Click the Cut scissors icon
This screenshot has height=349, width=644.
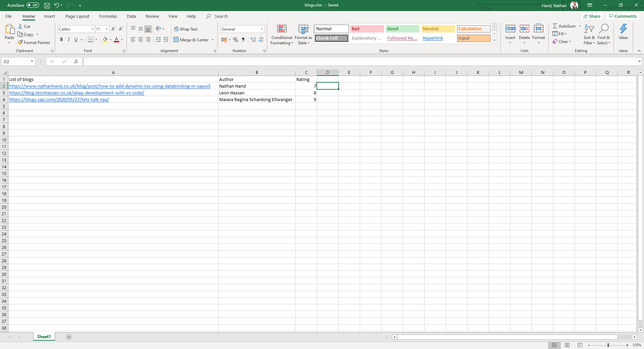pyautogui.click(x=20, y=26)
